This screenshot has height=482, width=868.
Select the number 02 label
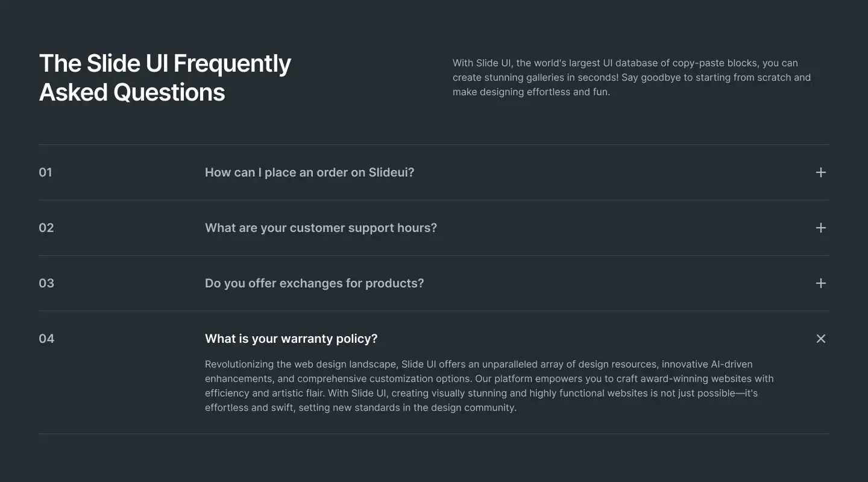(46, 228)
